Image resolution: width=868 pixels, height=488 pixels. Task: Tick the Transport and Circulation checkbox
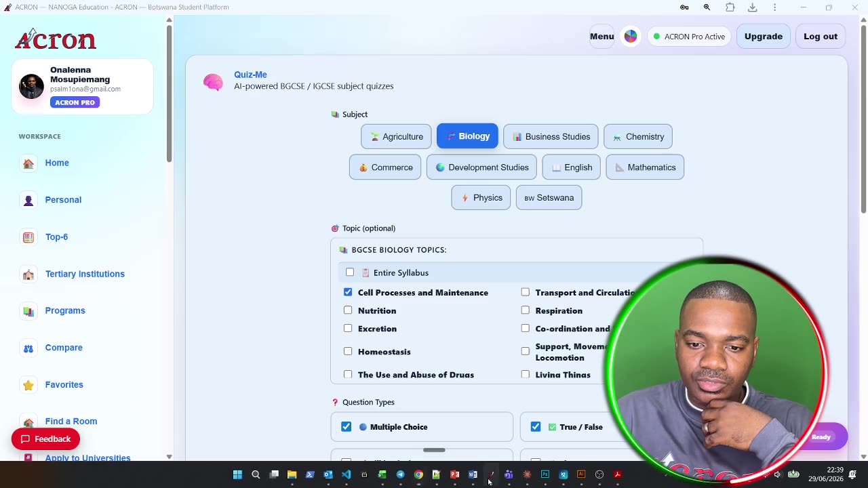click(526, 292)
